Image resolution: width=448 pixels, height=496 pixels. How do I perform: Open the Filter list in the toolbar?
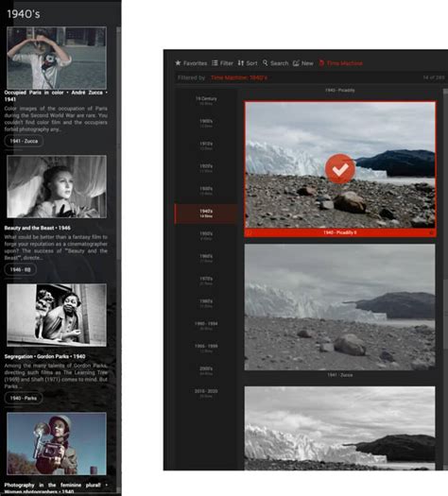222,63
